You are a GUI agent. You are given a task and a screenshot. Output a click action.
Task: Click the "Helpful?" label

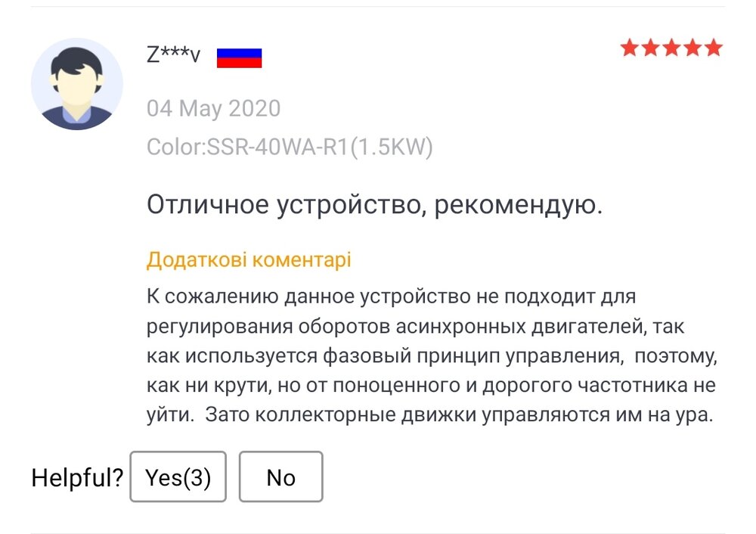76,478
